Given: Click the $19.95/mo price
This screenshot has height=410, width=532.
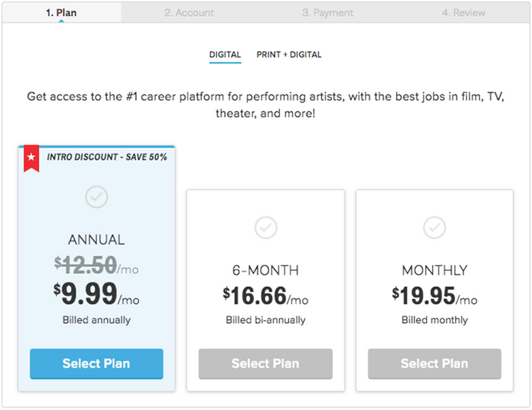Looking at the screenshot, I should pyautogui.click(x=435, y=296).
